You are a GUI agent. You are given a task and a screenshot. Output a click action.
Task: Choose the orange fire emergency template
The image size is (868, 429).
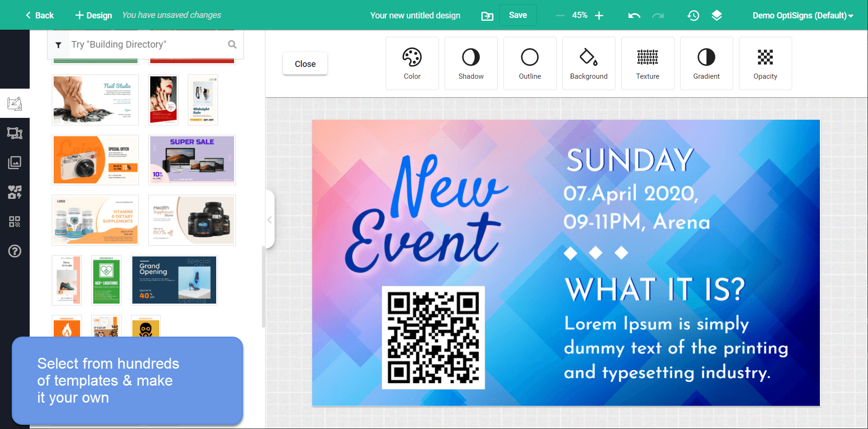click(x=67, y=326)
